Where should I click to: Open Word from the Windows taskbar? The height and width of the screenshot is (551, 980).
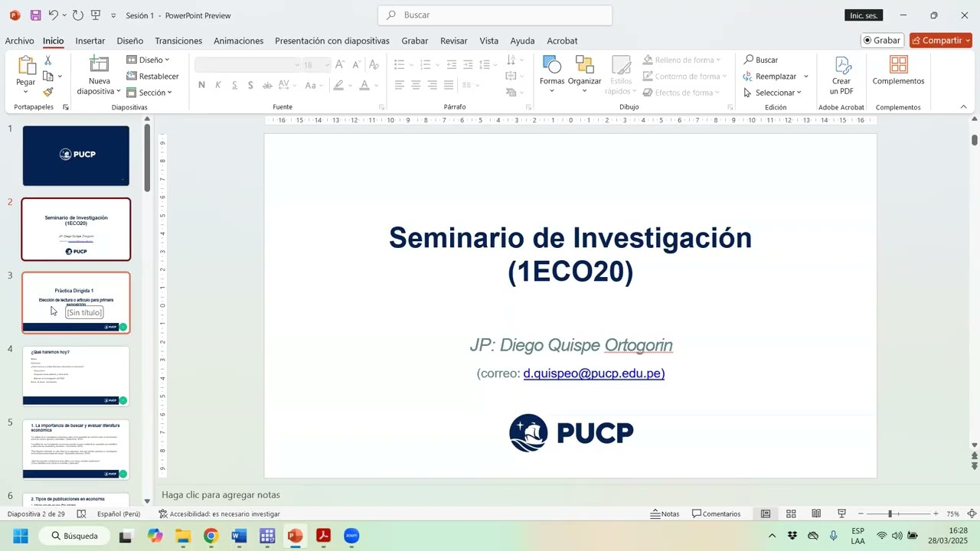pos(239,536)
